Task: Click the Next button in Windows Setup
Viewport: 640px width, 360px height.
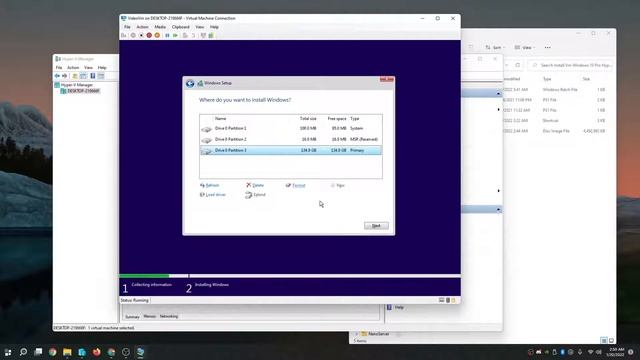Action: [x=376, y=226]
